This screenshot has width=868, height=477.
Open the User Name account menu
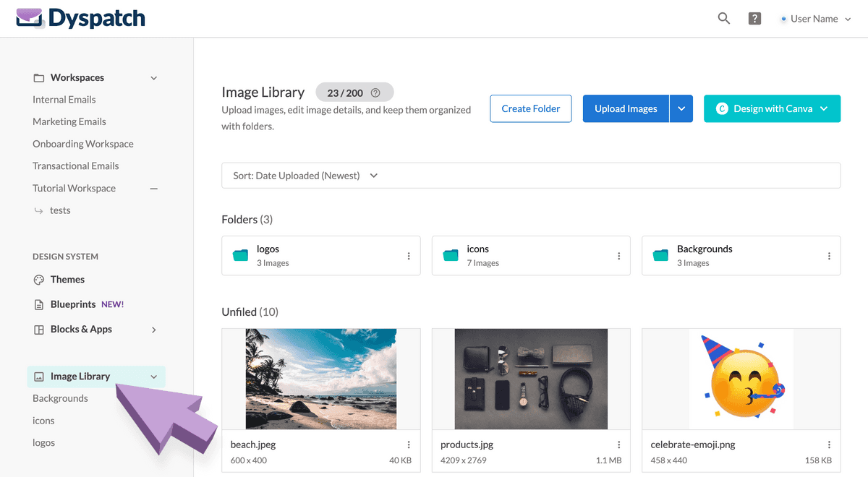(816, 19)
